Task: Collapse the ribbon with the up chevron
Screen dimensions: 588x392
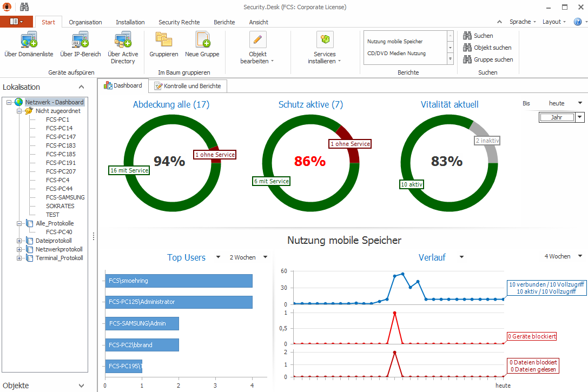Action: click(x=499, y=22)
